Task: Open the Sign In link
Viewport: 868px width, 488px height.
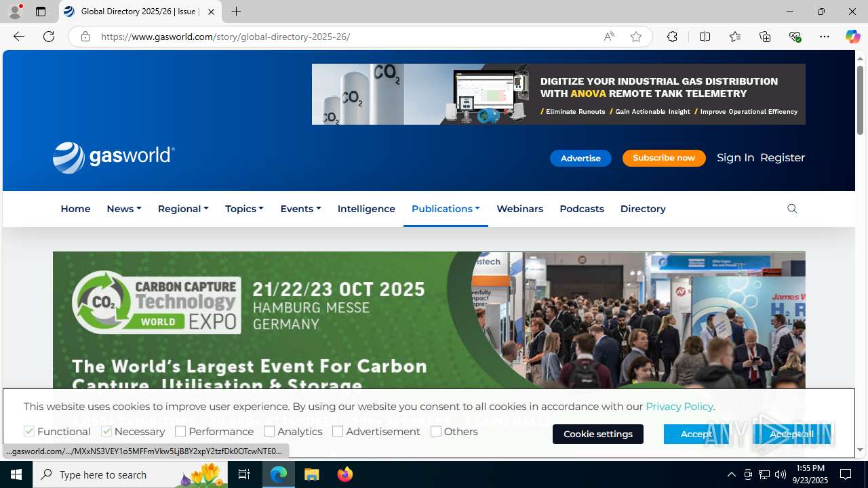Action: (x=736, y=157)
